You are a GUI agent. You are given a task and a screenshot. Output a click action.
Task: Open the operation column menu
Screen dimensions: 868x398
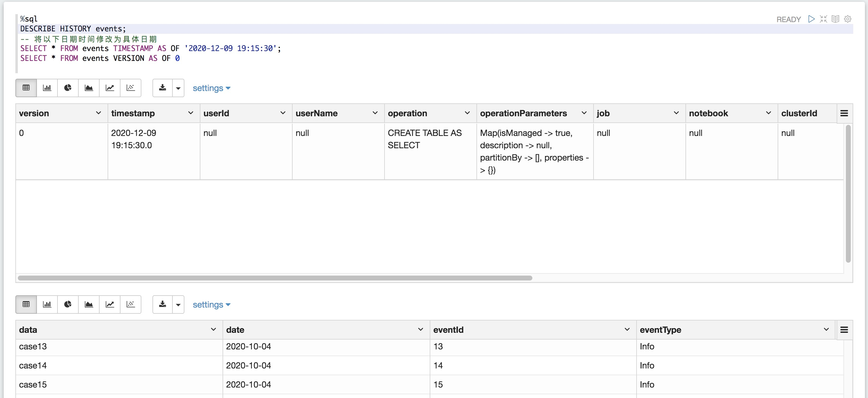point(468,113)
